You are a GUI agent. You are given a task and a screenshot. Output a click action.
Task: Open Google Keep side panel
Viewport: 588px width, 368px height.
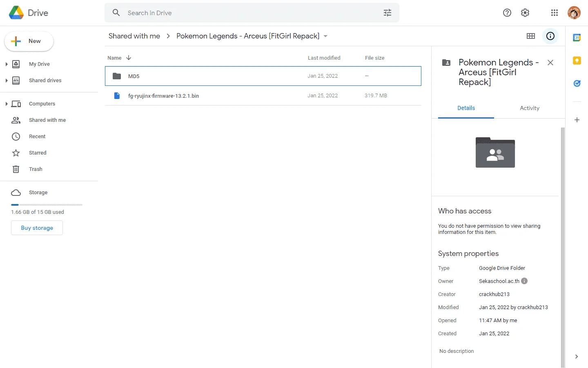[x=577, y=61]
